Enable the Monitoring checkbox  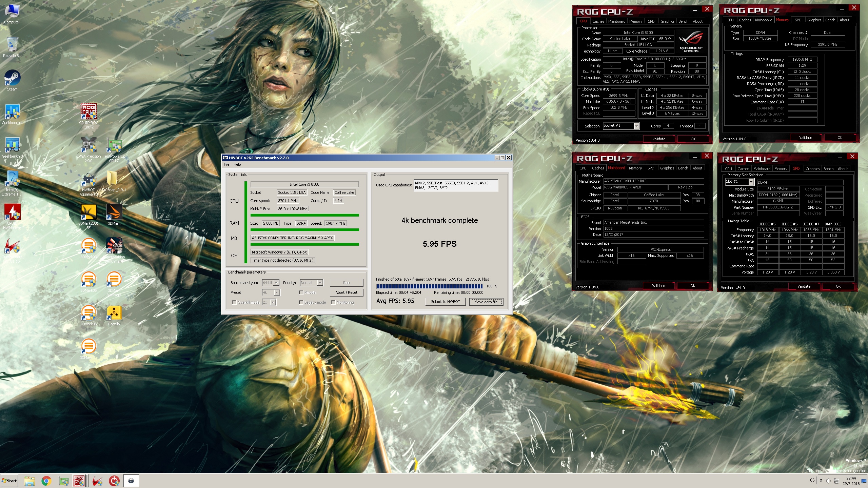[x=333, y=302]
